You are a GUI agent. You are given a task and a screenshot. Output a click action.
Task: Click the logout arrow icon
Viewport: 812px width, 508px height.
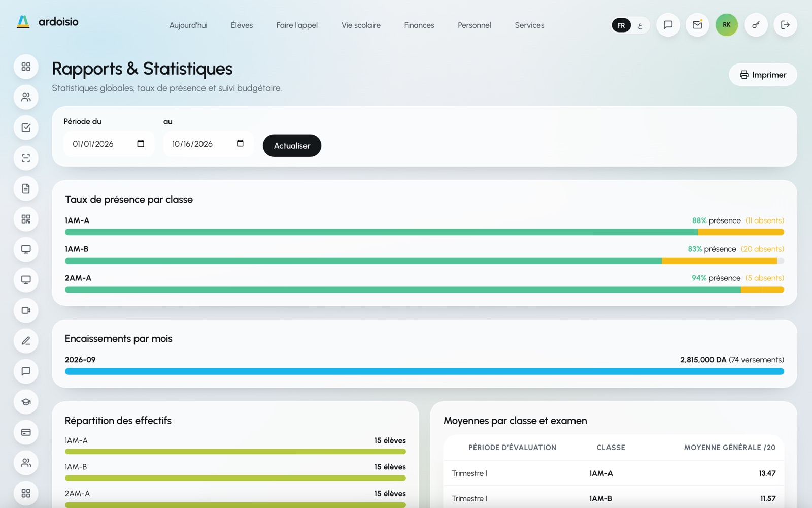point(785,25)
